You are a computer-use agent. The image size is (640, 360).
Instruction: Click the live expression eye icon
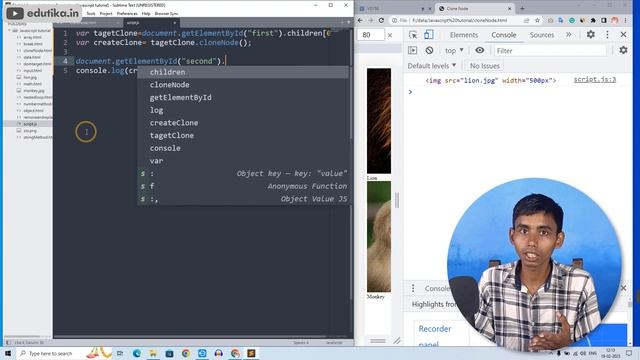coord(480,50)
